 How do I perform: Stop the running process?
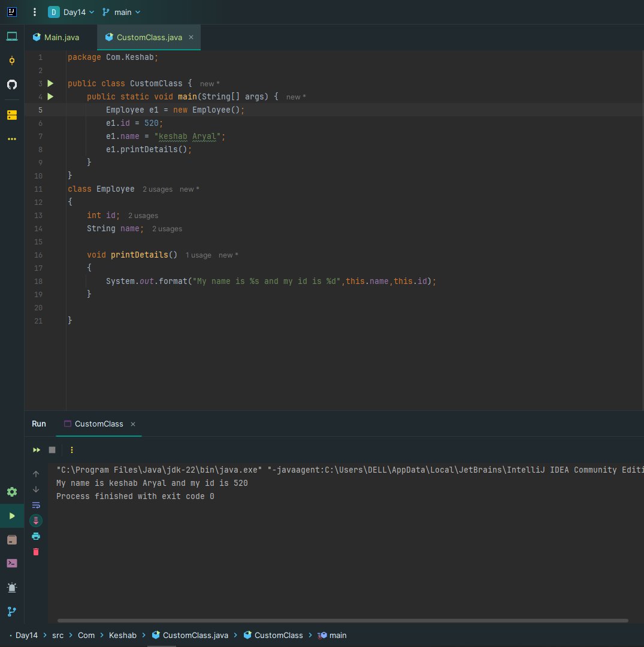(52, 450)
